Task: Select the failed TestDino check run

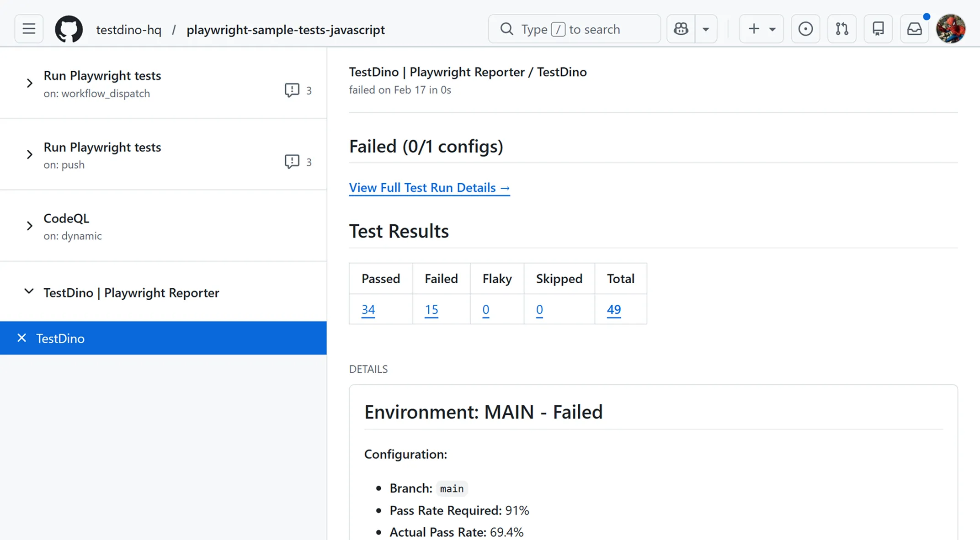Action: tap(163, 338)
